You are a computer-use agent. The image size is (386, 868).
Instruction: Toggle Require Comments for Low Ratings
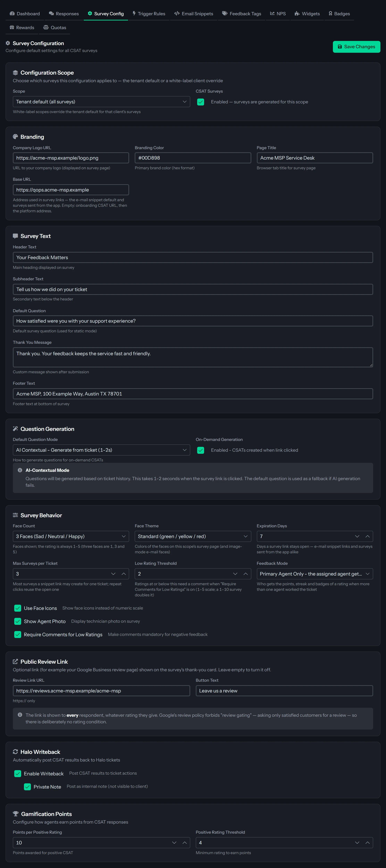pyautogui.click(x=18, y=635)
